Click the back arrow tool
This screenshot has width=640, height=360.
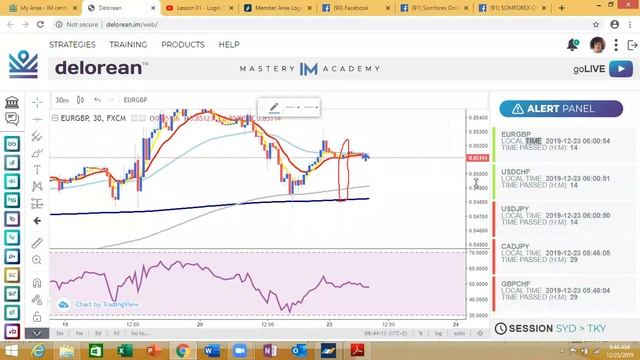37,221
